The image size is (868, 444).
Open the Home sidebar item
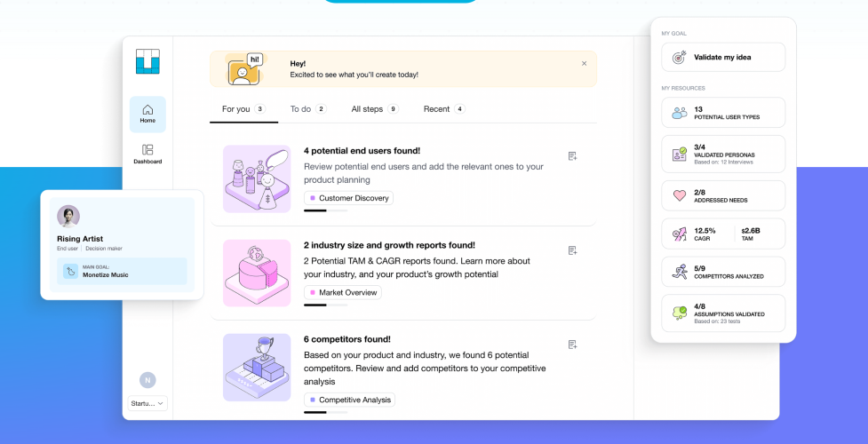pos(147,114)
